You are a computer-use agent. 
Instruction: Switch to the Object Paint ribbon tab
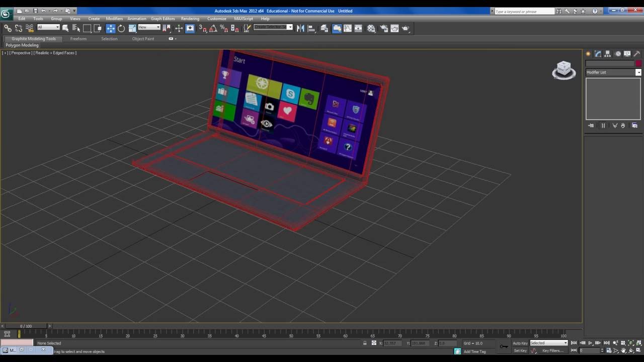143,39
